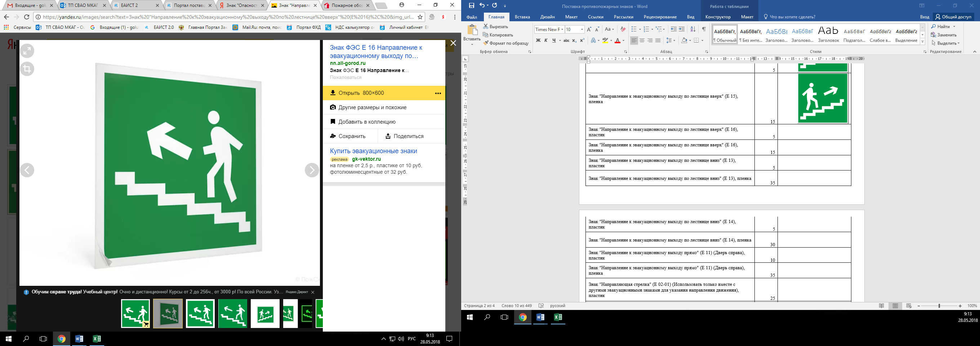Open the Times New Roman font dropdown
980x346 pixels.
point(562,29)
